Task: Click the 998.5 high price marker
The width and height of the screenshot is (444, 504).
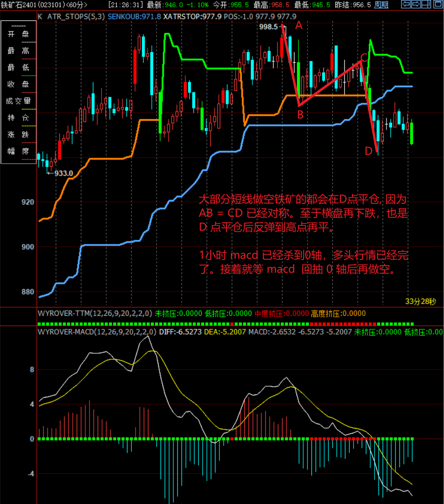Action: coord(268,27)
